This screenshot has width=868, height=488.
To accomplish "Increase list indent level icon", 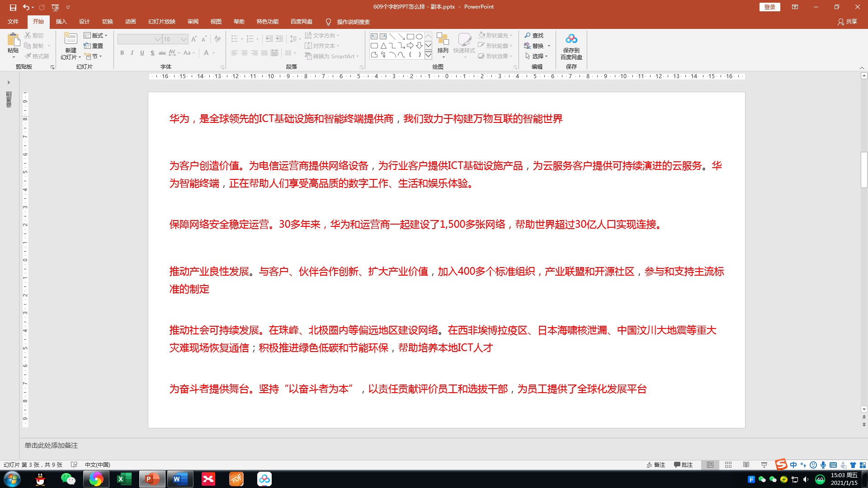I will tap(279, 39).
